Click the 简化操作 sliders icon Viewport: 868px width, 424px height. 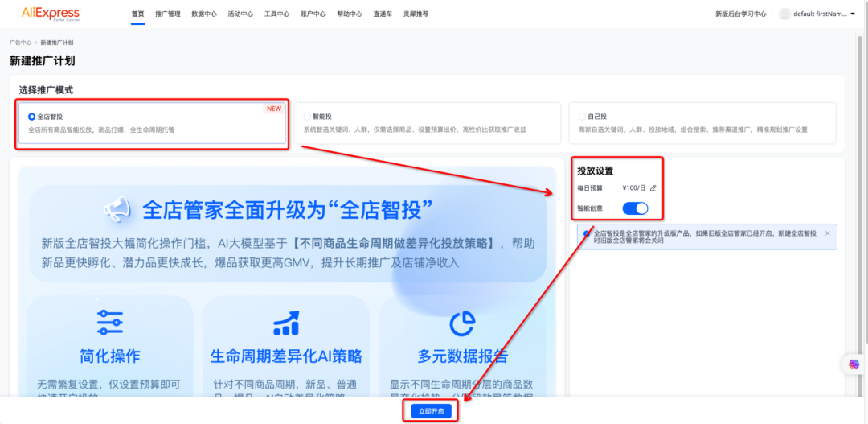109,322
